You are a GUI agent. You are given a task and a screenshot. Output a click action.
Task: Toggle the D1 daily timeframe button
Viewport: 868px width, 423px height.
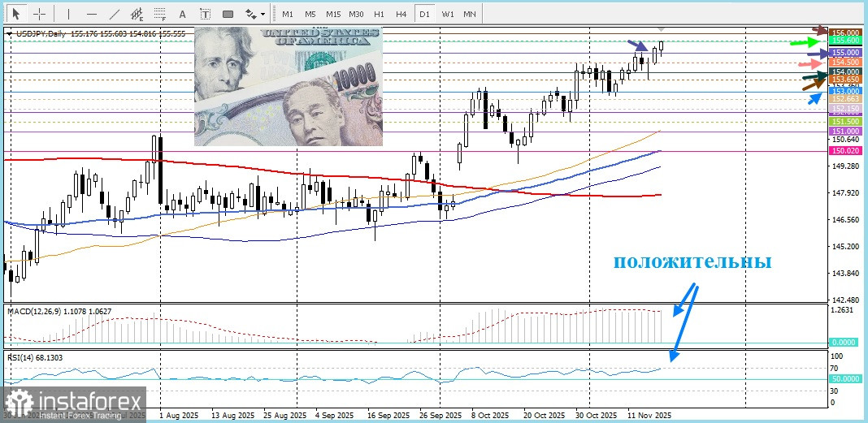(x=424, y=14)
